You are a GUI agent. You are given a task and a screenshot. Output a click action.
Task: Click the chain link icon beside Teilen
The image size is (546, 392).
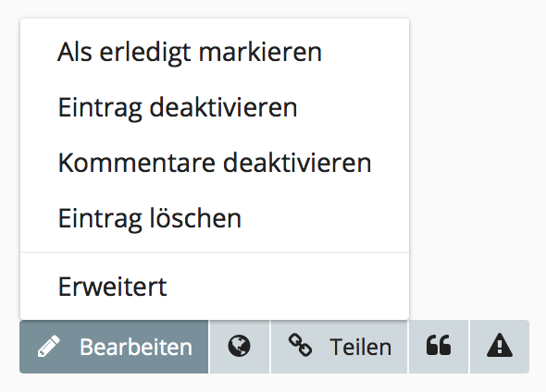300,345
